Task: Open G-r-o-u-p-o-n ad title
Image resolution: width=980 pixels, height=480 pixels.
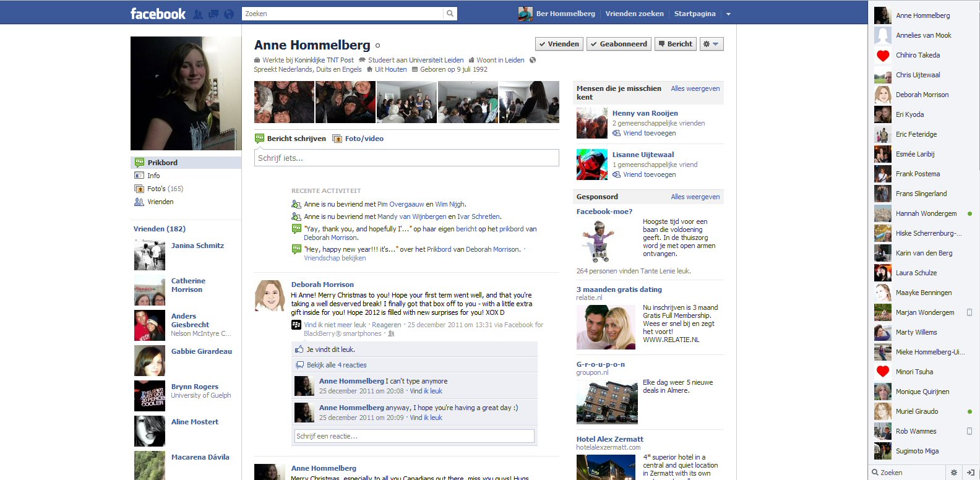Action: pos(601,364)
